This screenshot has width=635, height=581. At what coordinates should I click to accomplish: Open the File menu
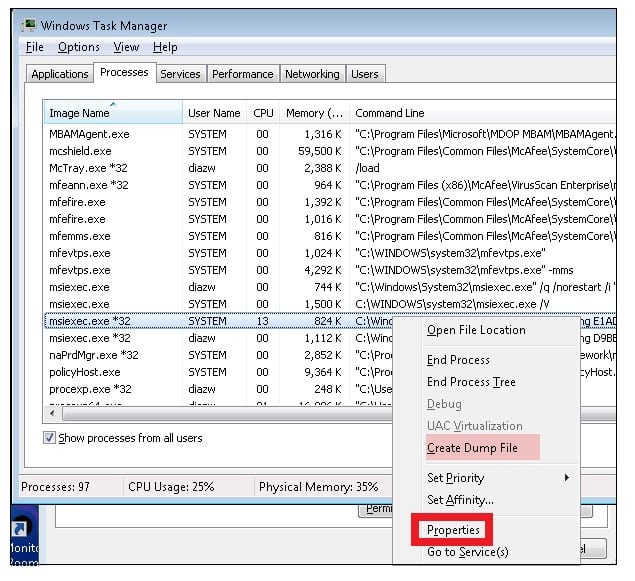[x=34, y=47]
